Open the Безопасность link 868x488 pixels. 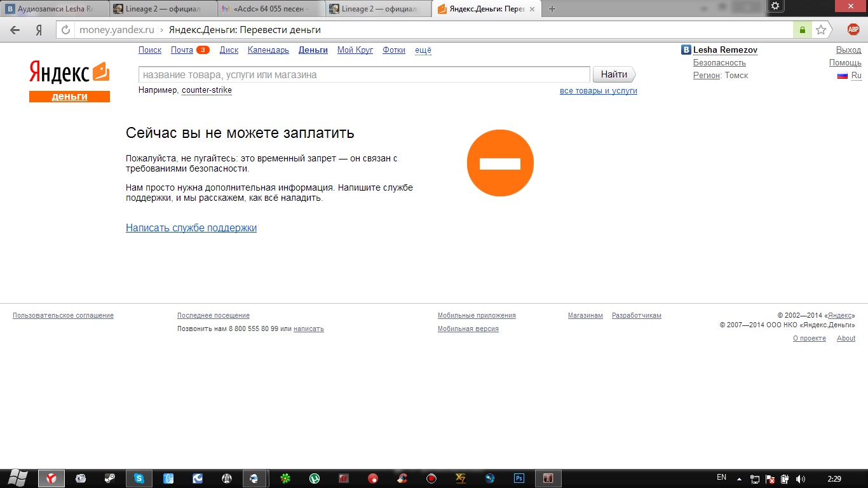click(719, 63)
